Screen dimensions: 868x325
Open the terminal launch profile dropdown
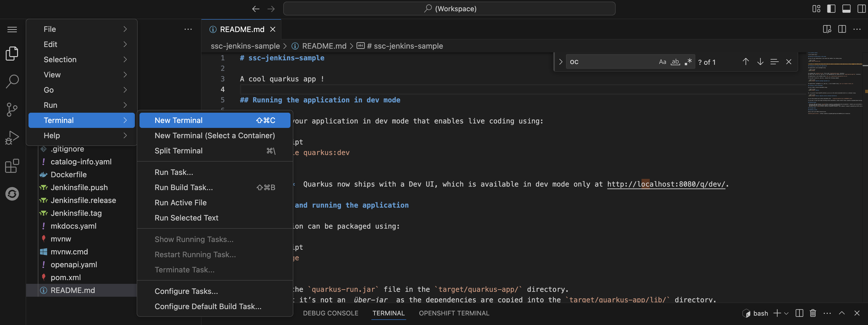point(786,313)
